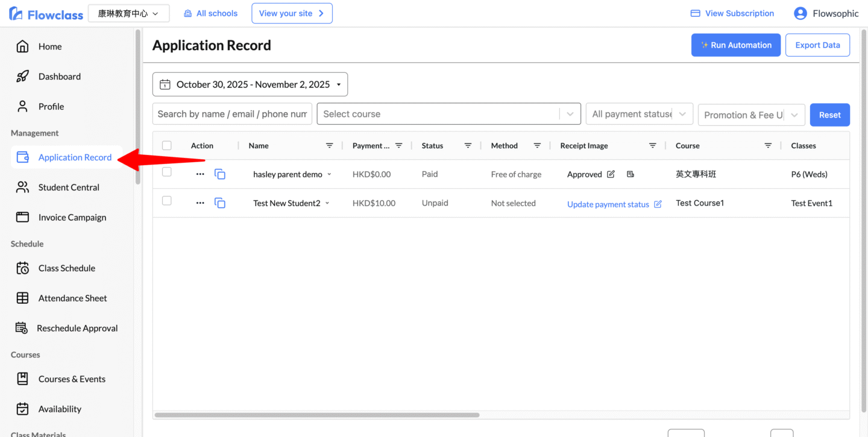Click the Update payment status link
The image size is (868, 437).
608,204
